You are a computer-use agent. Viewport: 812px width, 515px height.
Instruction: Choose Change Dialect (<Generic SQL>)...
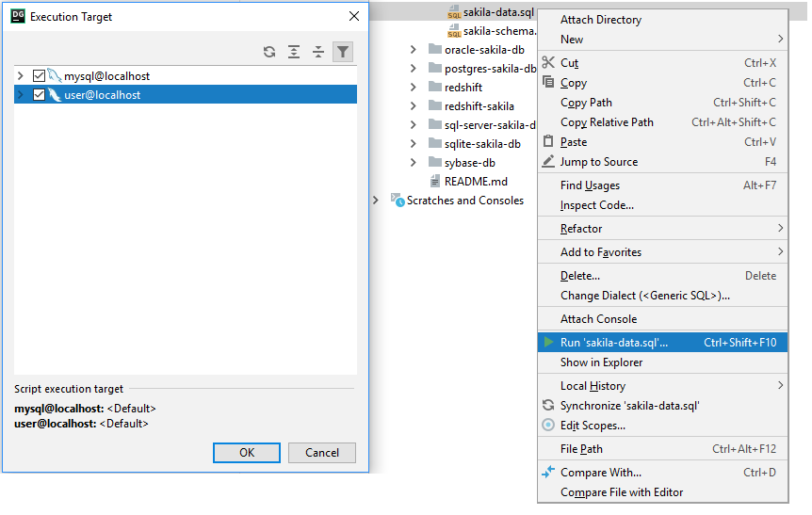point(663,296)
